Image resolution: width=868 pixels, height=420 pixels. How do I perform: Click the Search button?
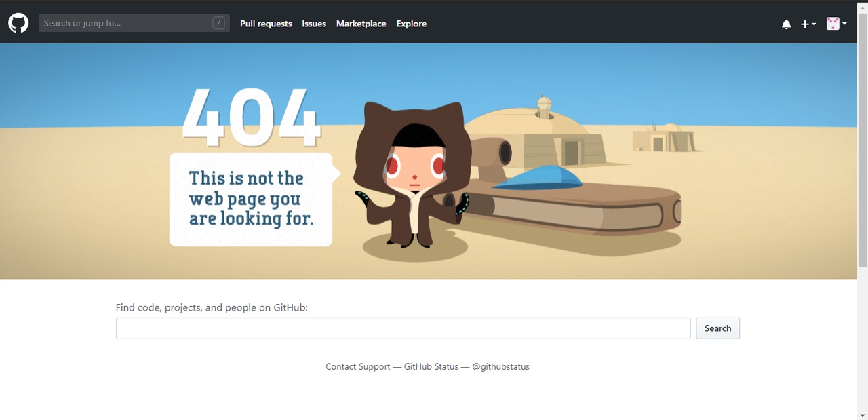717,328
